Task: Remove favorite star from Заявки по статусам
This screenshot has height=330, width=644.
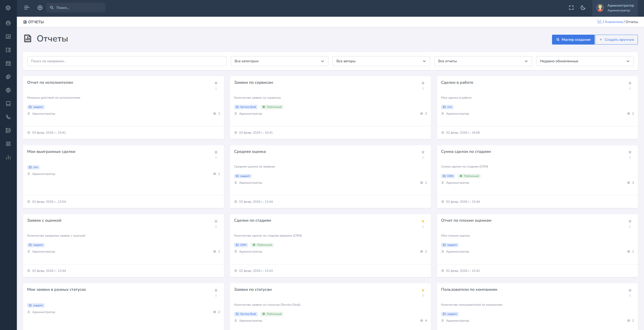Action: [x=423, y=290]
